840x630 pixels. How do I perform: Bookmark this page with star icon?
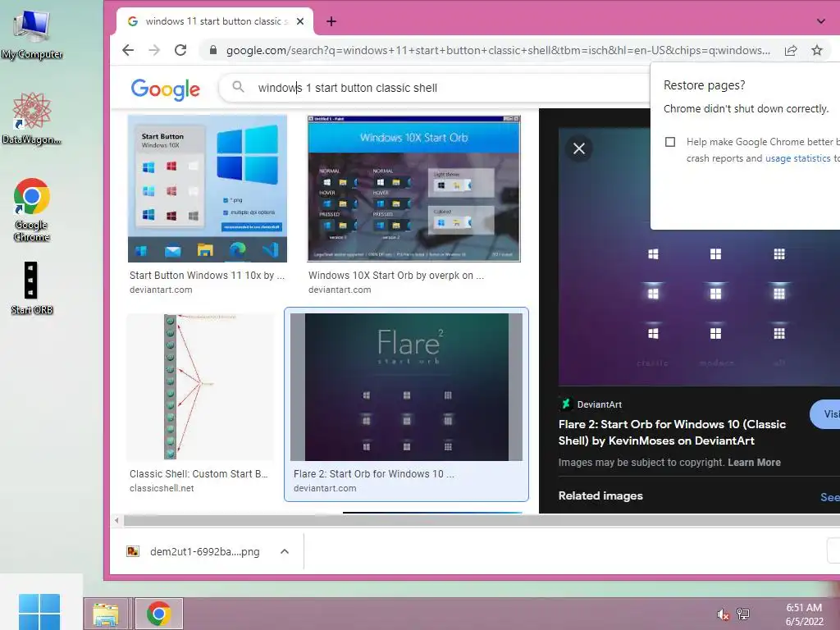(816, 50)
